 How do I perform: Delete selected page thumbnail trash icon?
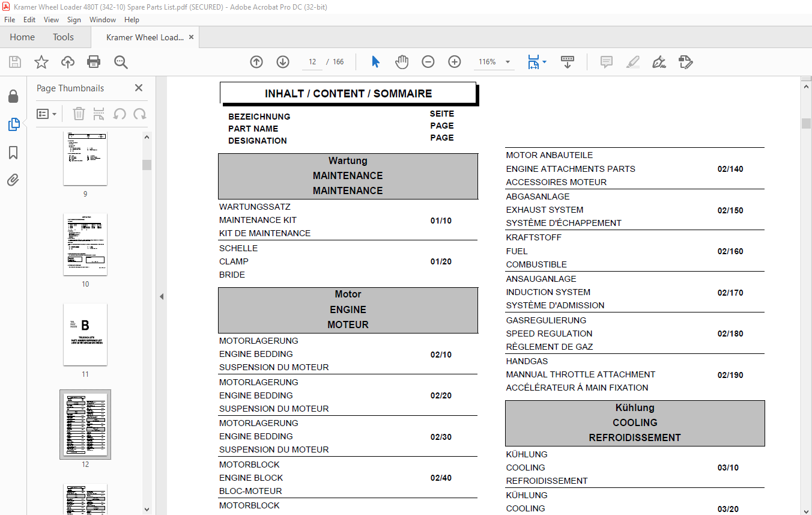tap(79, 114)
